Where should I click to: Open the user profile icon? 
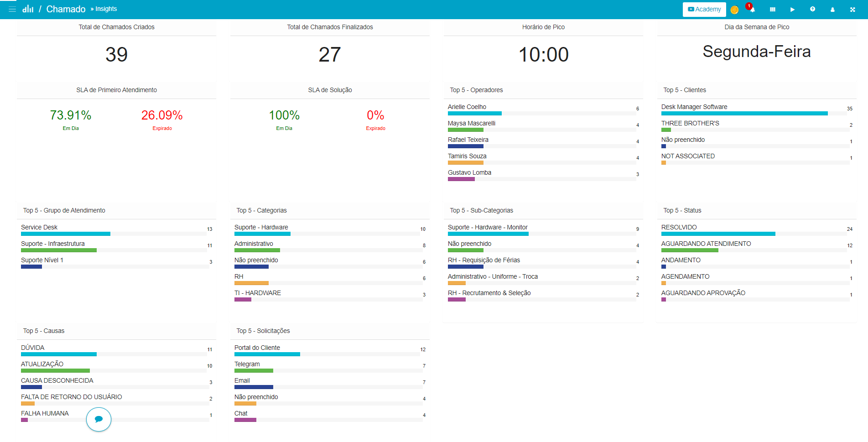[x=832, y=9]
